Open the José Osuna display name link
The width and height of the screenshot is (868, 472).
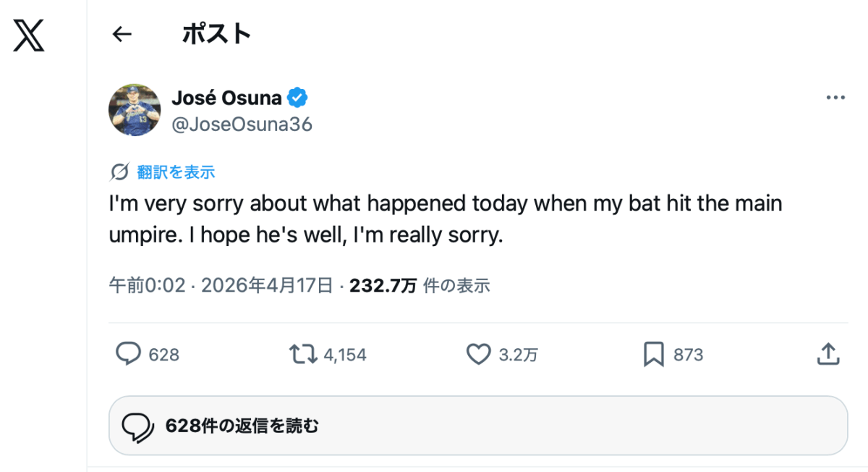pyautogui.click(x=226, y=98)
